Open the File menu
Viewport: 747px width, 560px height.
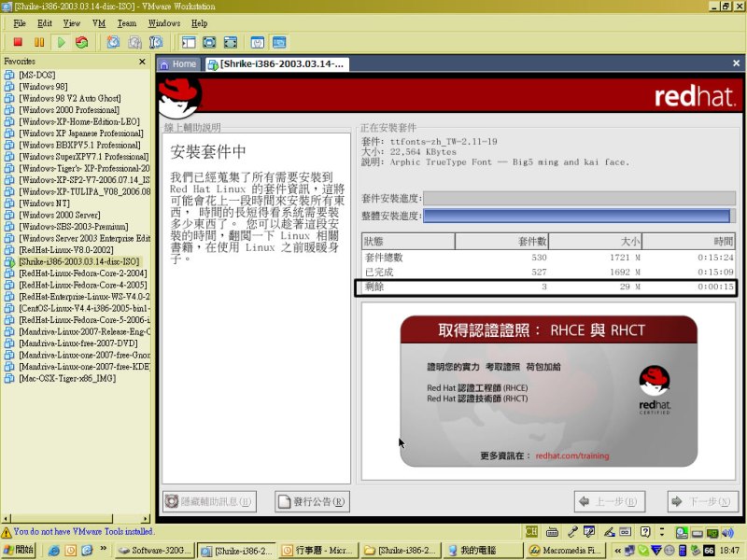(20, 23)
